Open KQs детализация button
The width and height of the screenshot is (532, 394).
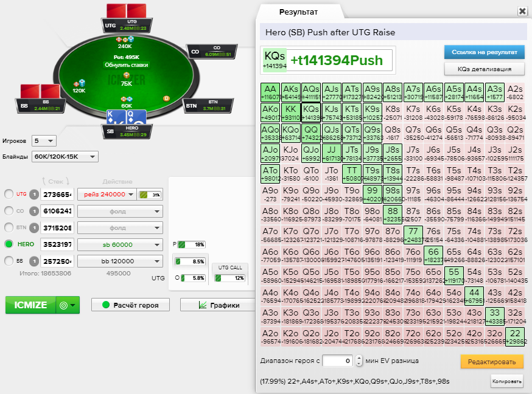[484, 69]
